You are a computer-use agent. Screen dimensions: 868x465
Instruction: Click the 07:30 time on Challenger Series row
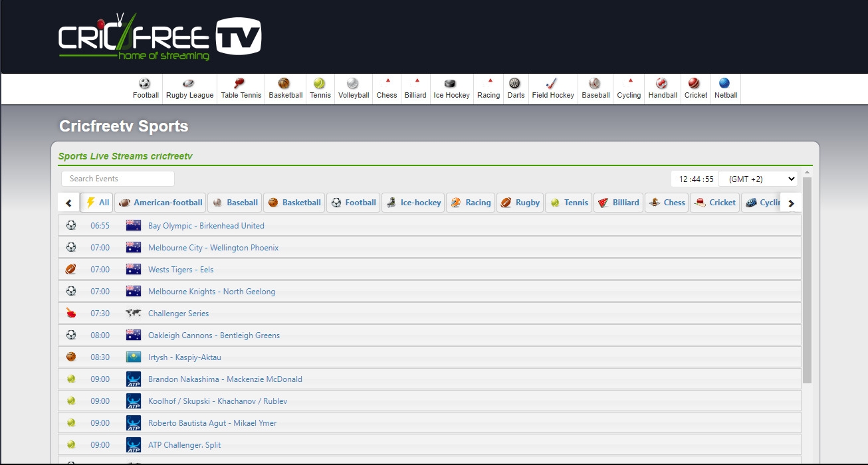click(x=100, y=314)
